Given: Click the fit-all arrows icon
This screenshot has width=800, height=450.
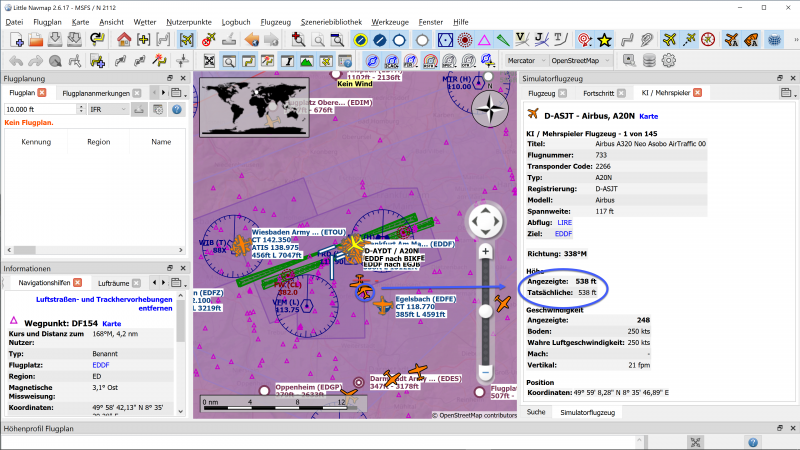Looking at the screenshot, I should point(209,61).
